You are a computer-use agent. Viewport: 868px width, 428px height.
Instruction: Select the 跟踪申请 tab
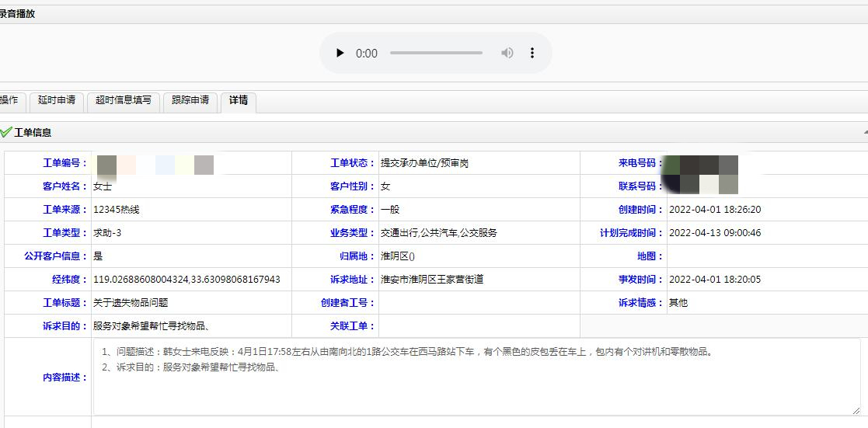pyautogui.click(x=190, y=101)
